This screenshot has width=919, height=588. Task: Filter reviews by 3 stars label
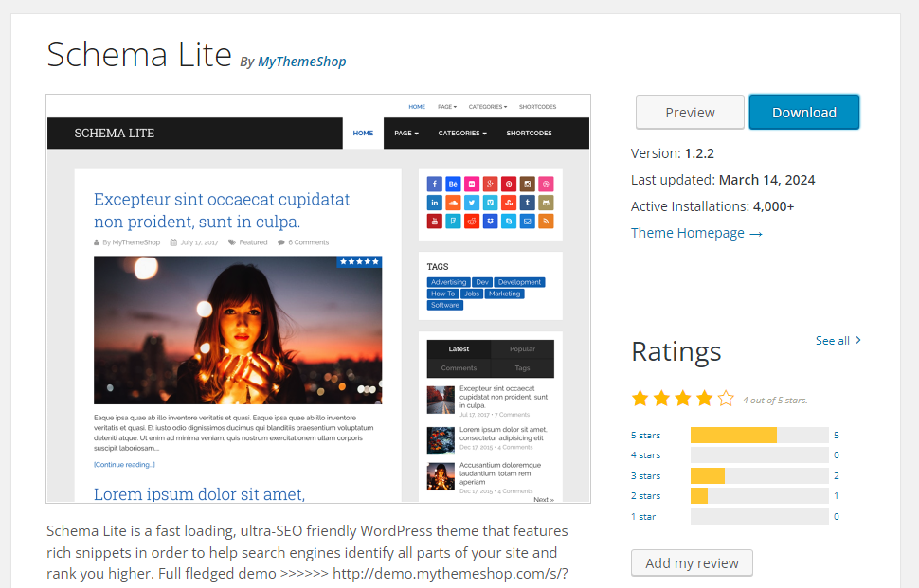645,475
